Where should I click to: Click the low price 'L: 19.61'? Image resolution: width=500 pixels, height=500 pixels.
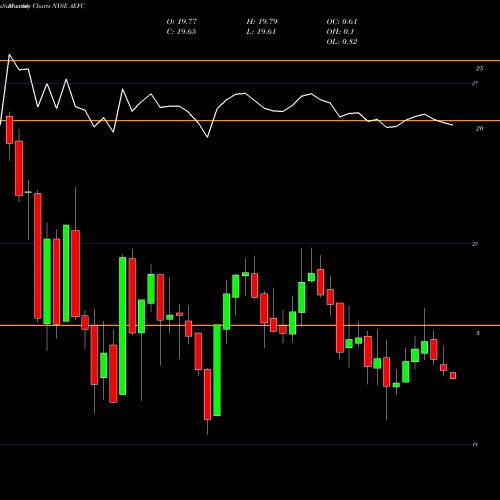(x=261, y=32)
